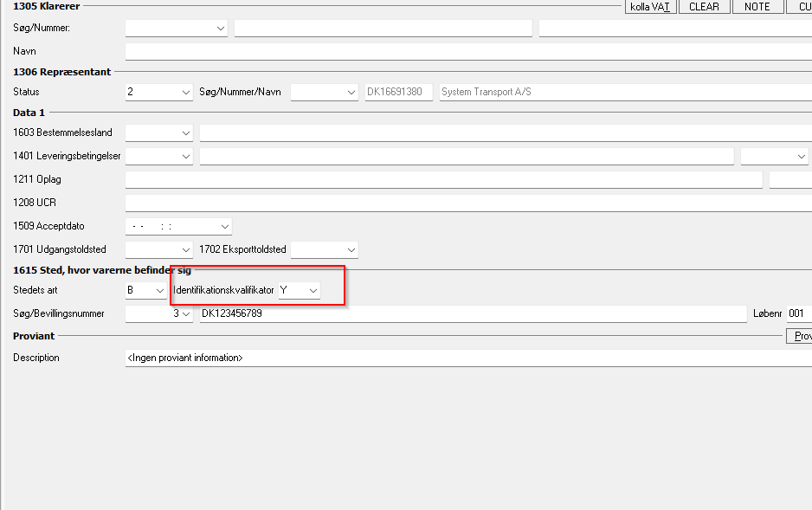Expand the 1701 Udgangstoldsted dropdown
The height and width of the screenshot is (510, 812).
185,250
